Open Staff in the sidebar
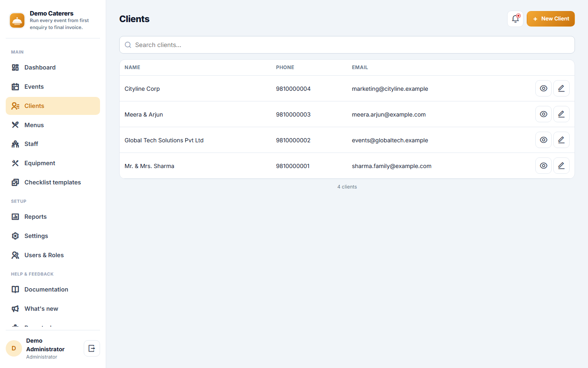This screenshot has height=368, width=588. pyautogui.click(x=53, y=144)
